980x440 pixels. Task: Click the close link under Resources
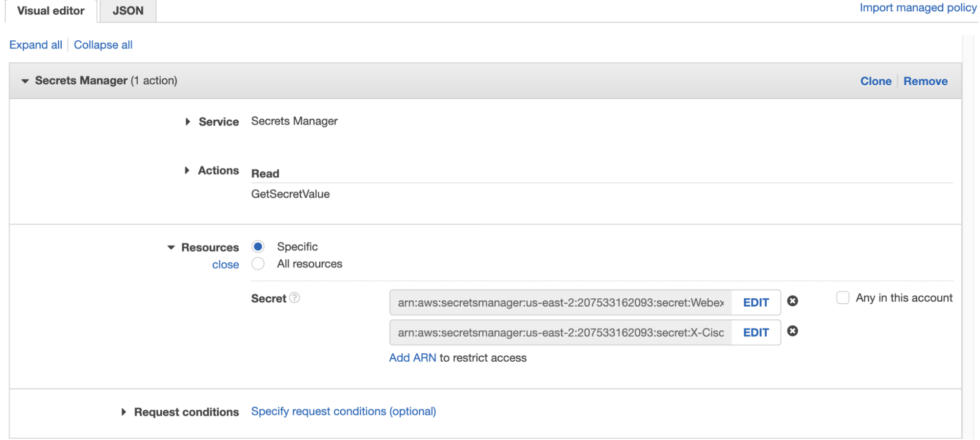[226, 265]
